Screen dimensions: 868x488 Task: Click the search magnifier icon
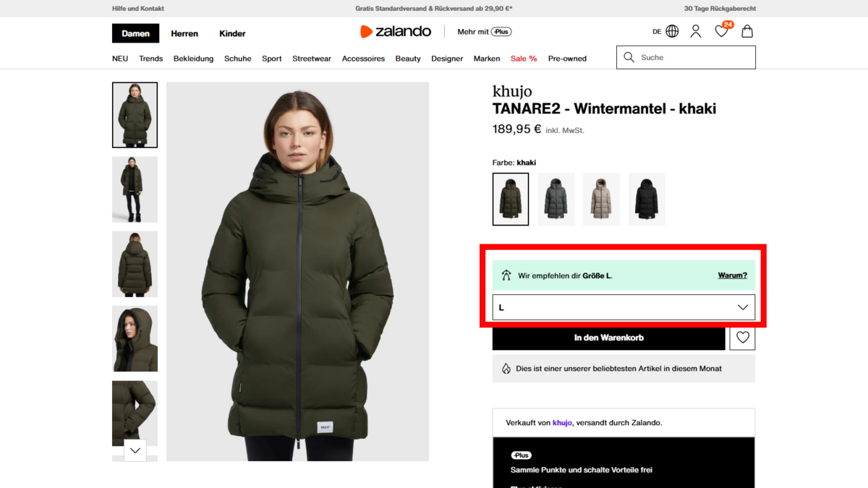tap(629, 57)
